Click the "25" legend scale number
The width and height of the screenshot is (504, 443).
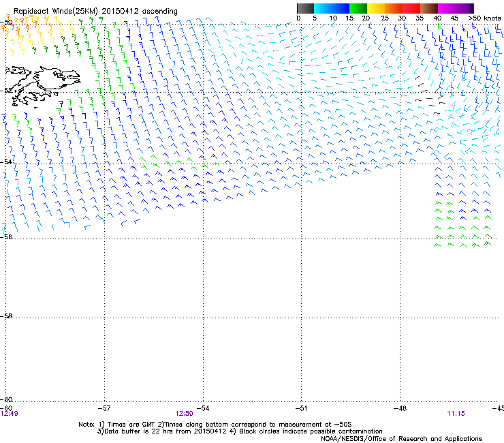click(x=385, y=18)
